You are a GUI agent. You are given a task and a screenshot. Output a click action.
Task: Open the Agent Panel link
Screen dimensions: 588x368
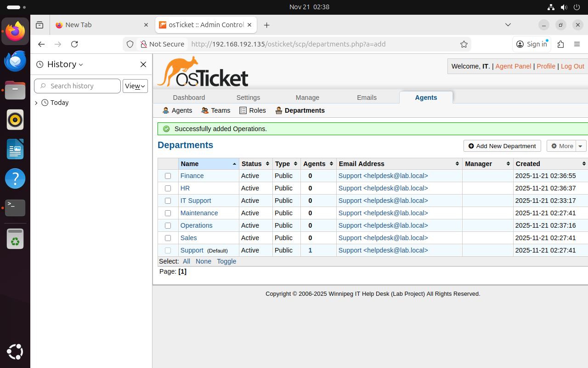[x=513, y=66]
